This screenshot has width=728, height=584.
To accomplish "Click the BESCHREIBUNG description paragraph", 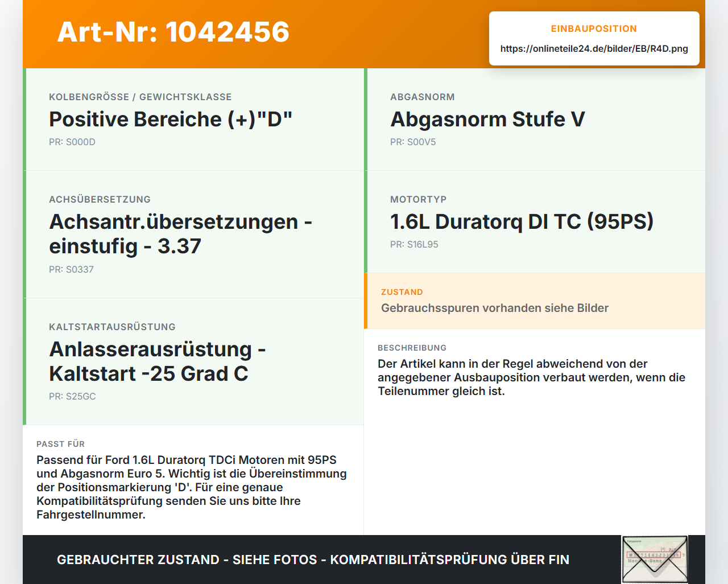I will click(532, 377).
